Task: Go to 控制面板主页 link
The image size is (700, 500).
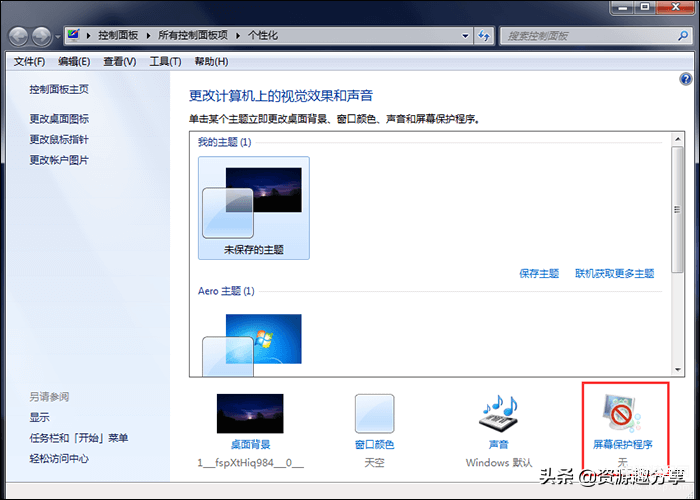Action: point(59,89)
